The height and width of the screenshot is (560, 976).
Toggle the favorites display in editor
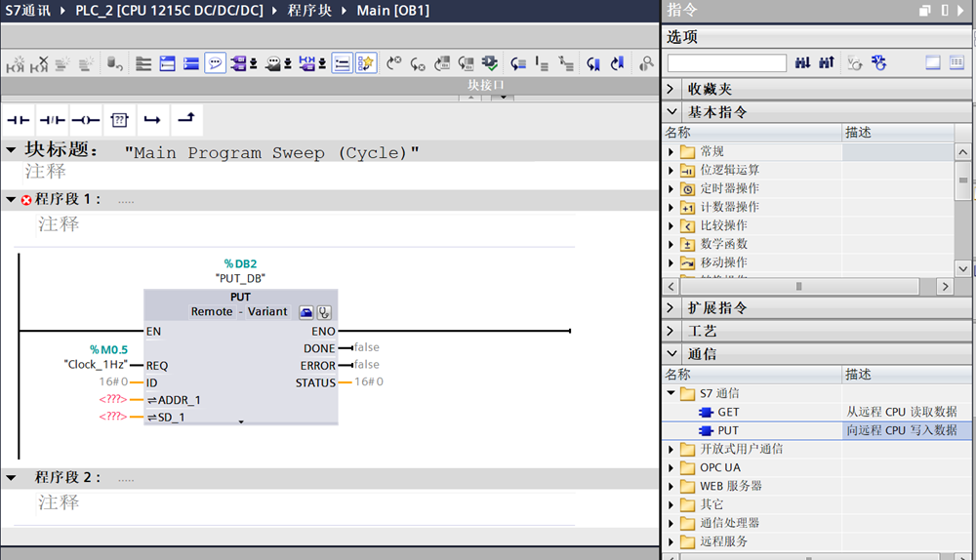pos(366,63)
